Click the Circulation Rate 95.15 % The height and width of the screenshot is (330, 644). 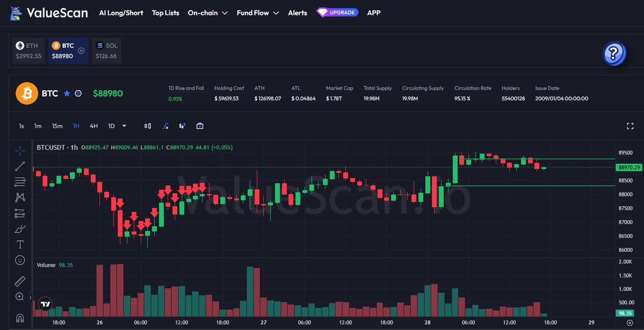462,99
